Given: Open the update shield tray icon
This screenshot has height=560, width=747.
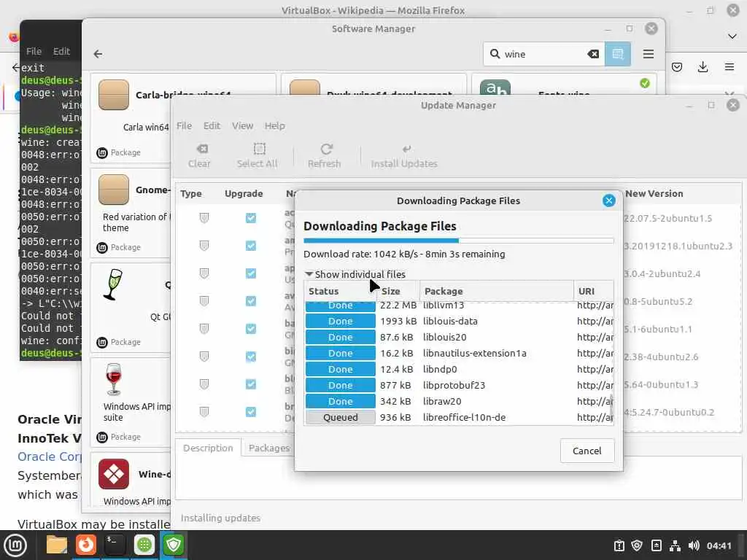Looking at the screenshot, I should point(637,545).
